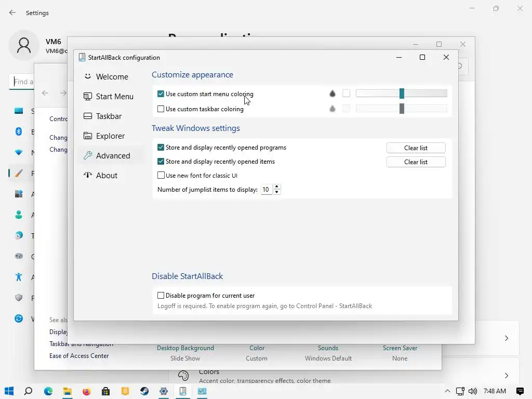
Task: Uncheck Use custom start menu coloring
Action: coord(161,94)
